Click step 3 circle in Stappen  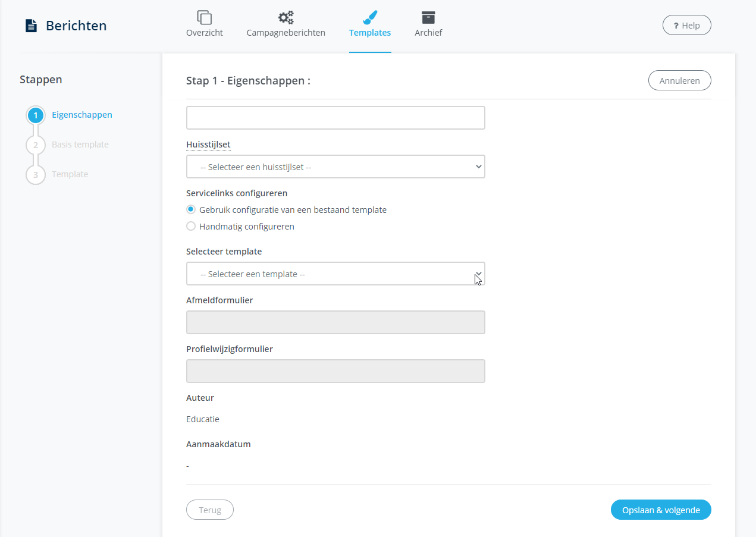(x=36, y=175)
